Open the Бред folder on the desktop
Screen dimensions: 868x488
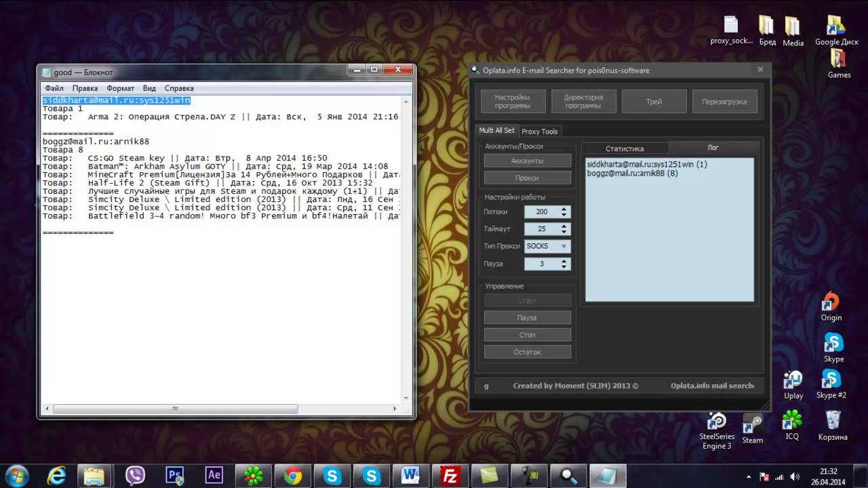[767, 30]
